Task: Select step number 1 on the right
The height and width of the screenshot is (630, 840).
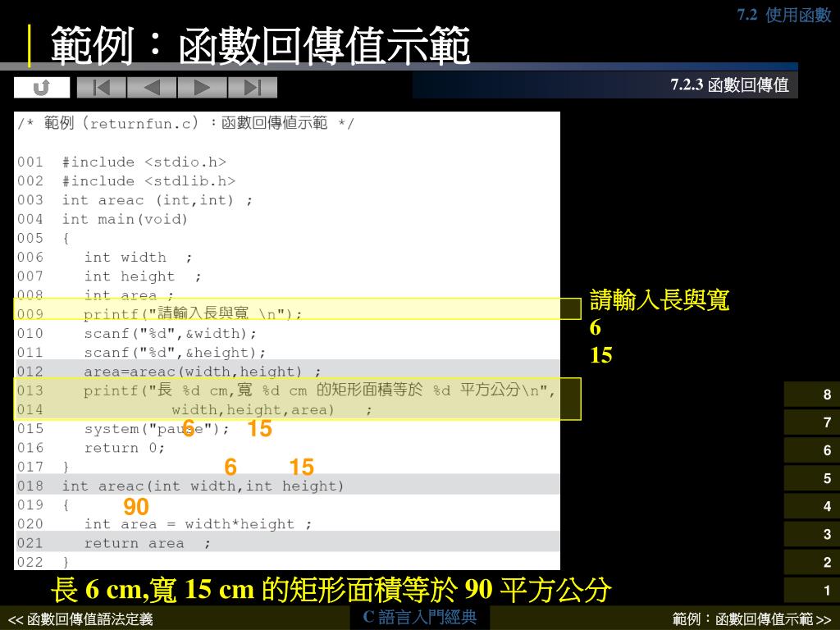Action: coord(811,591)
